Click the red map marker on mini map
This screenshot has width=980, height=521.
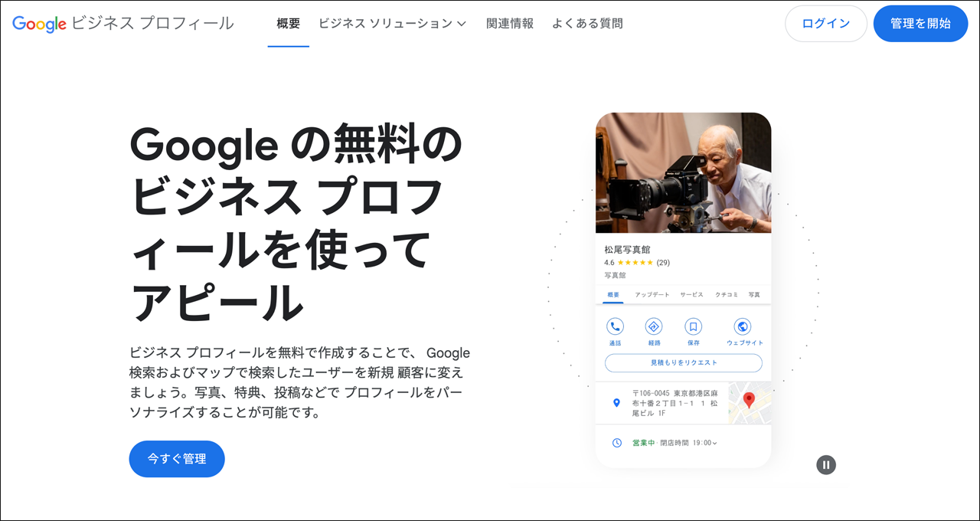[749, 400]
